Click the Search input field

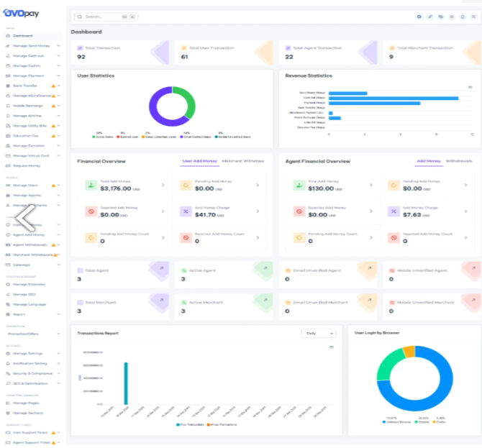(101, 16)
